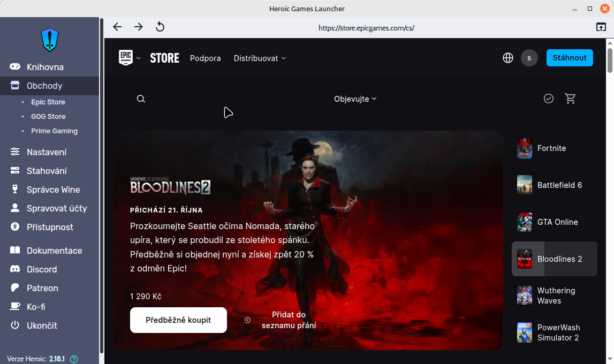This screenshot has width=614, height=364.
Task: Open store page in external browser icon
Action: (x=601, y=27)
